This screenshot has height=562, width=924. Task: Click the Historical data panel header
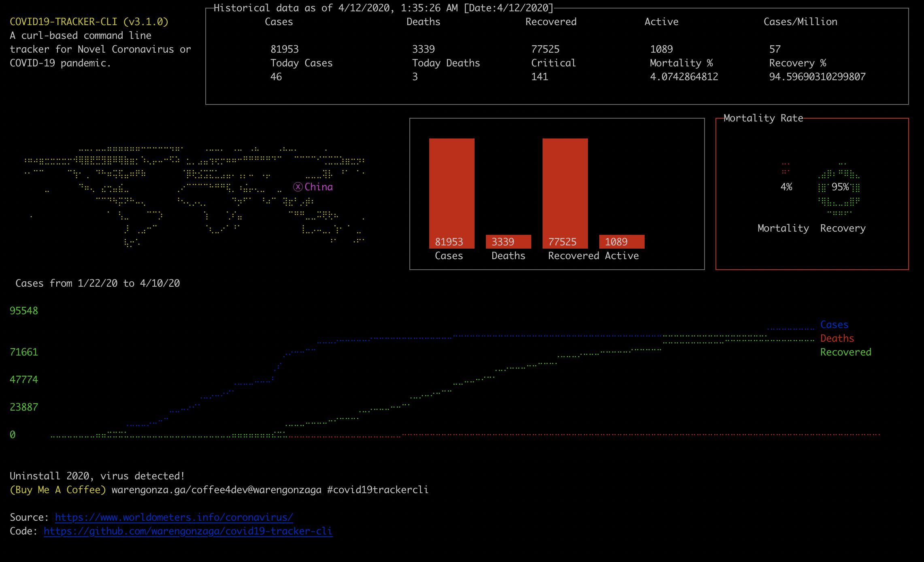click(383, 8)
